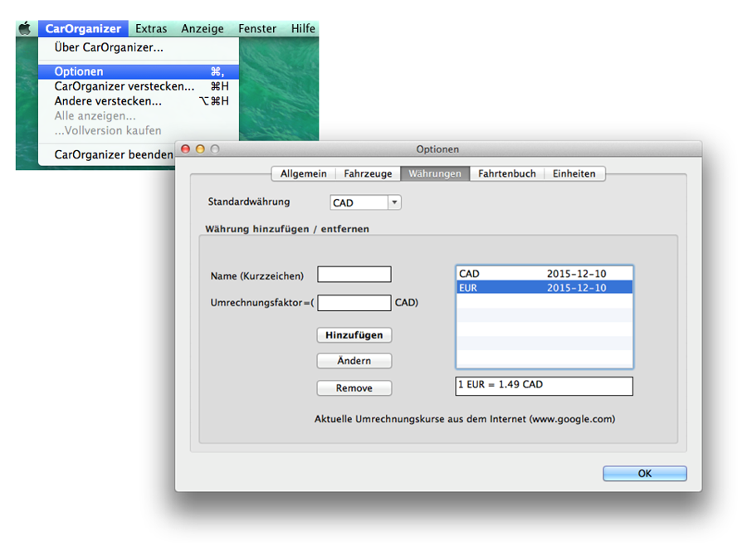Focus the Name (Kurzzeichen) text field
747x560 pixels.
click(354, 275)
